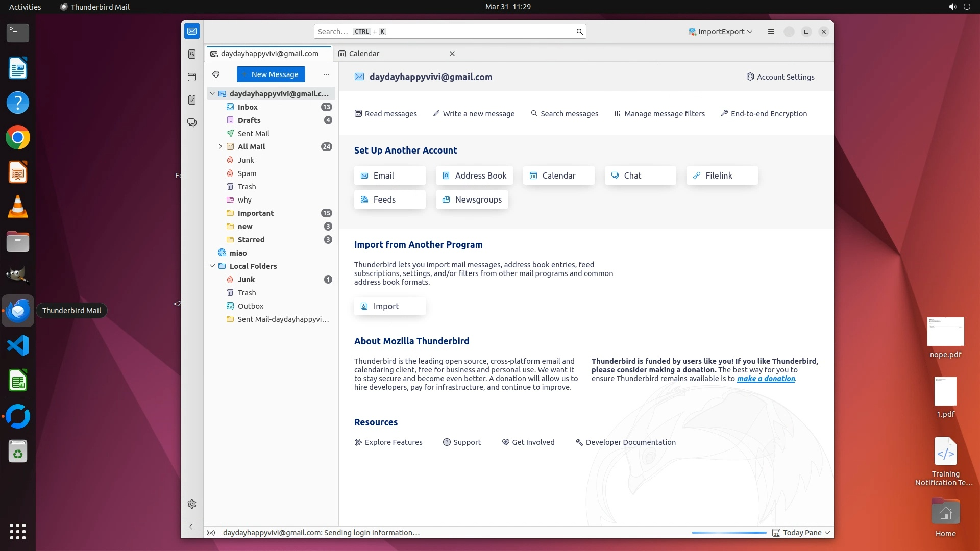Click the New Message button
980x551 pixels.
click(271, 74)
